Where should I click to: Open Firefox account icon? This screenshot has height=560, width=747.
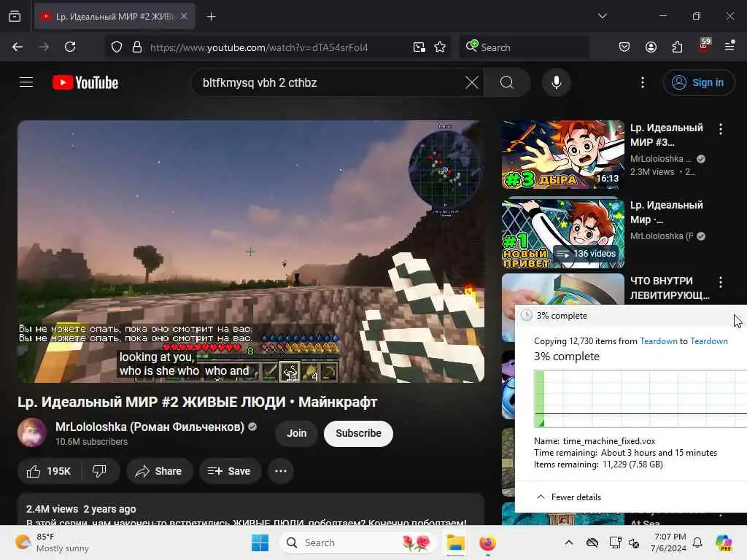651,47
